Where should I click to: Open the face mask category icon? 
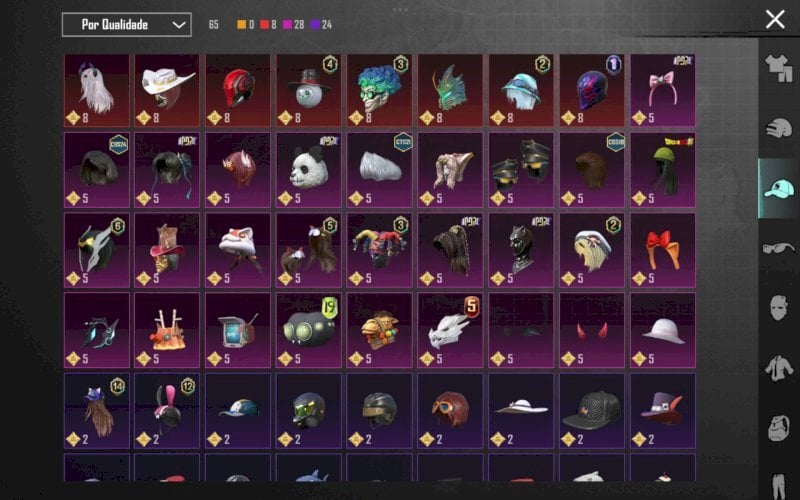pos(779,308)
